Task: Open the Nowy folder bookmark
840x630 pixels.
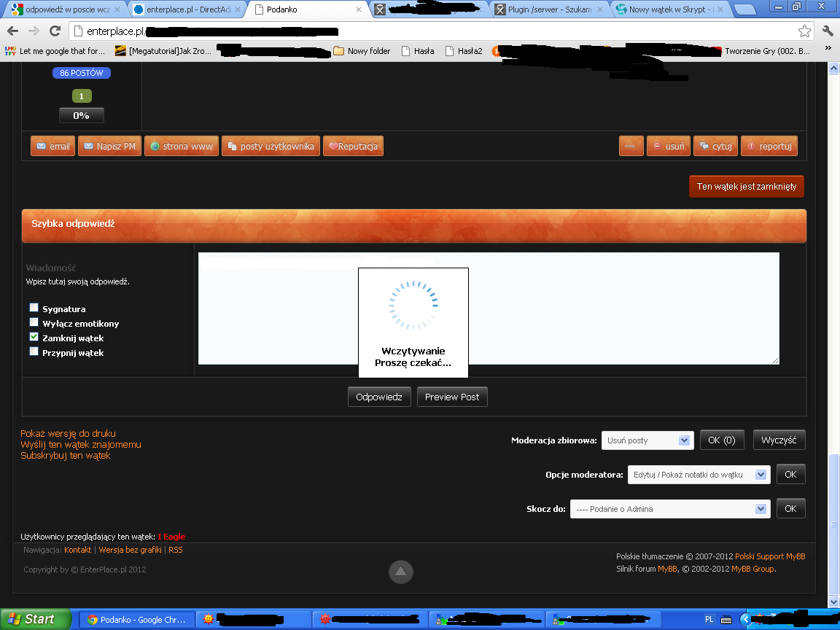Action: click(x=362, y=51)
